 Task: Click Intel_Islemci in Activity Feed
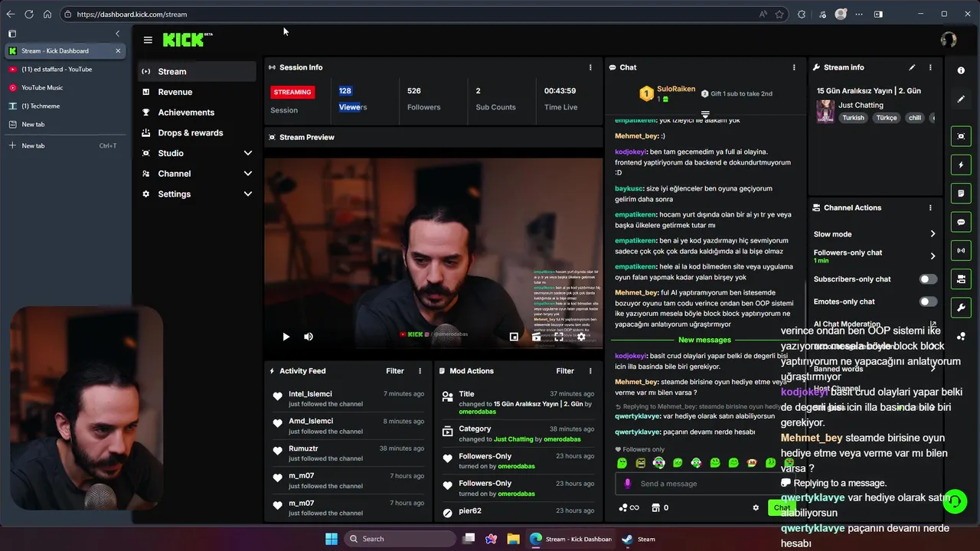[x=310, y=394]
